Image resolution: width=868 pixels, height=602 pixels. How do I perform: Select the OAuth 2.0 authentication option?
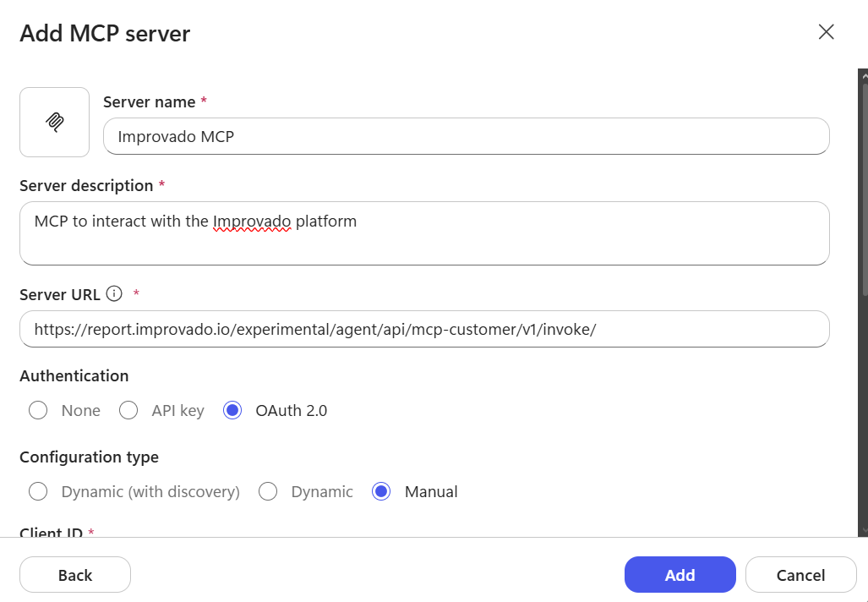(232, 410)
